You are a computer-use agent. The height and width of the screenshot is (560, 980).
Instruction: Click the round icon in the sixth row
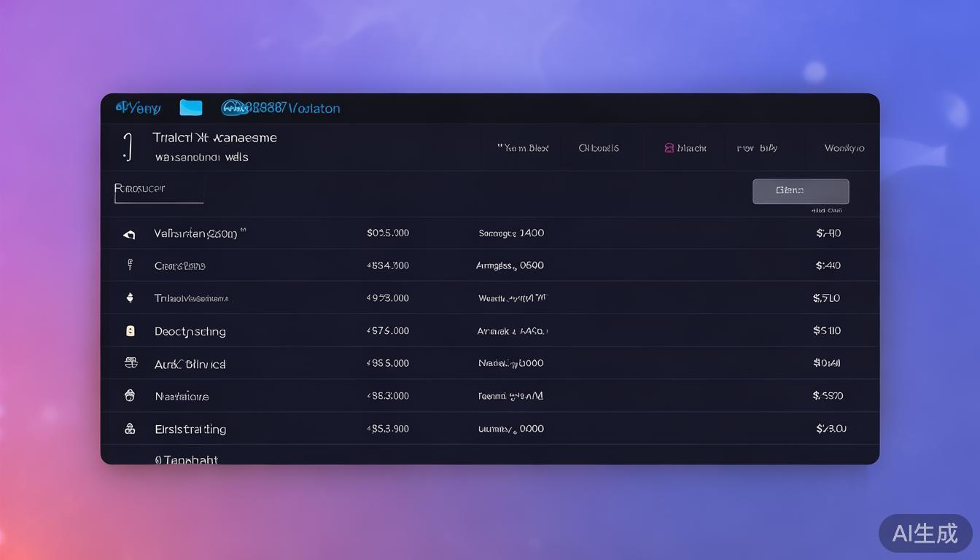[x=130, y=396]
